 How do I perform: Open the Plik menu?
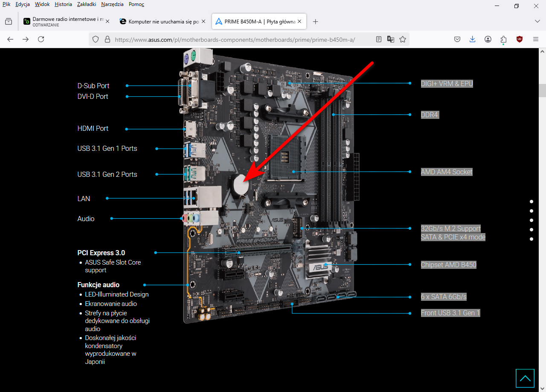[x=6, y=4]
